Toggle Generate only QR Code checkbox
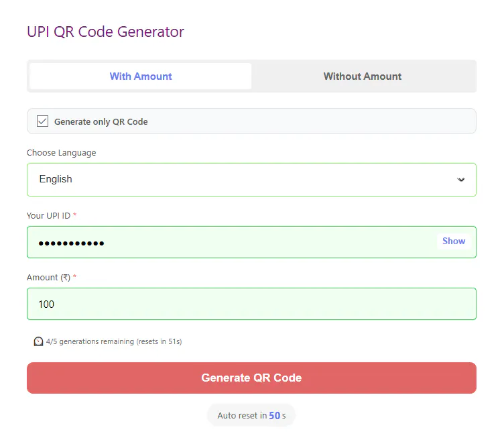504x446 pixels. (42, 121)
